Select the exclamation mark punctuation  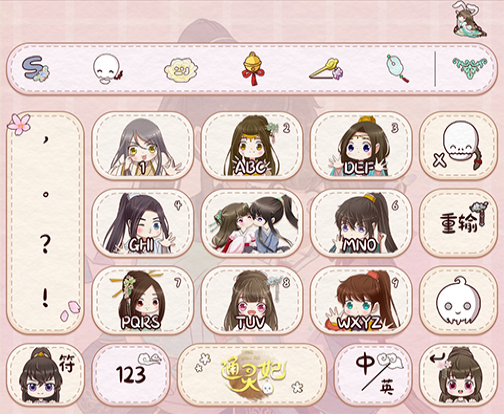45,298
